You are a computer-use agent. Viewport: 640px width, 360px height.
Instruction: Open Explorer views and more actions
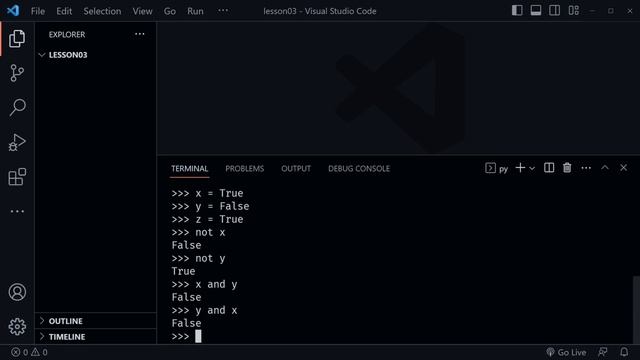140,34
